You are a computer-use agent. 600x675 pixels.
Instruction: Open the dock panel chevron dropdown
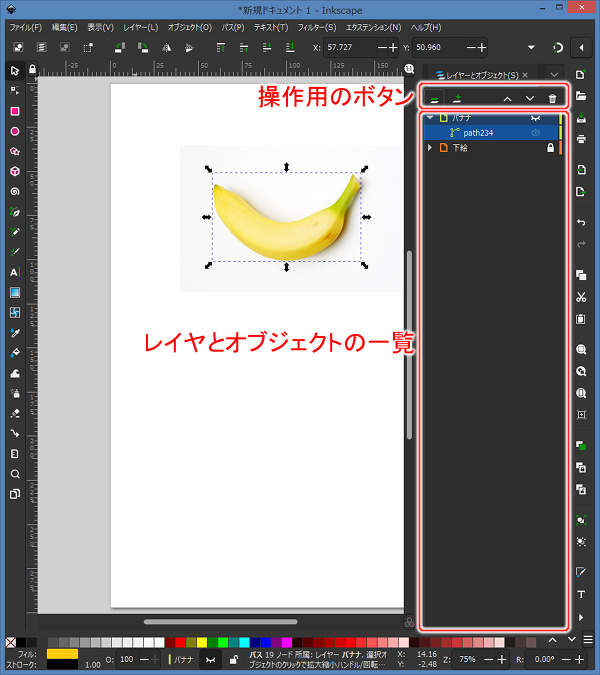coord(554,75)
